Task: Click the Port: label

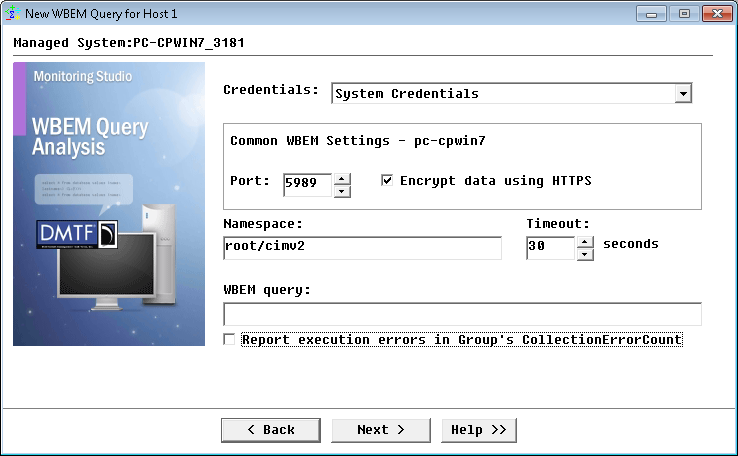Action: coord(249,181)
